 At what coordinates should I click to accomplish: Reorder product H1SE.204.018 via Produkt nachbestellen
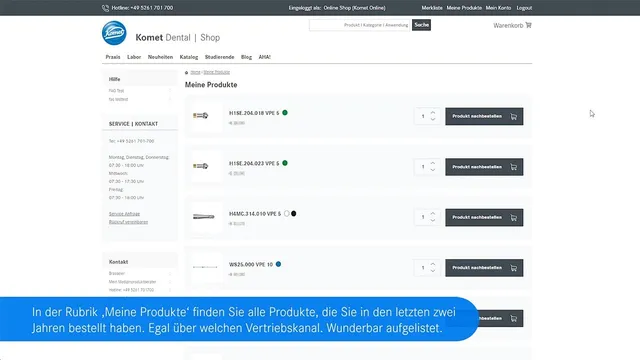[x=484, y=116]
